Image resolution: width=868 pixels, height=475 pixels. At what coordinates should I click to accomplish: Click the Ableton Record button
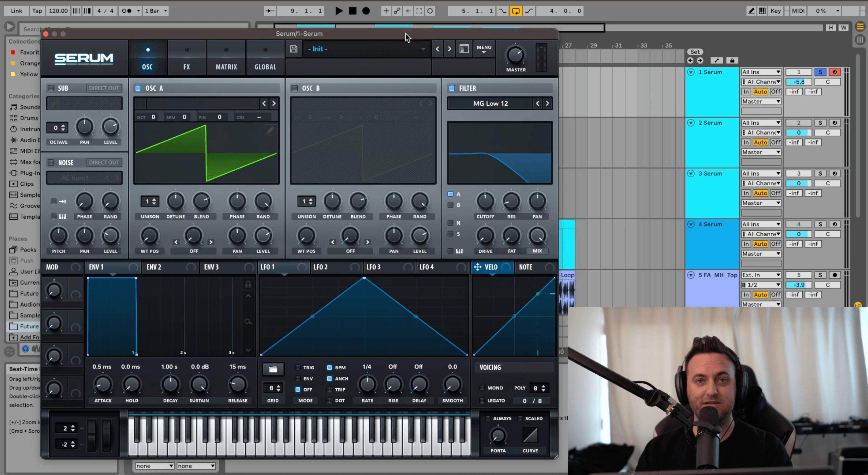click(366, 11)
